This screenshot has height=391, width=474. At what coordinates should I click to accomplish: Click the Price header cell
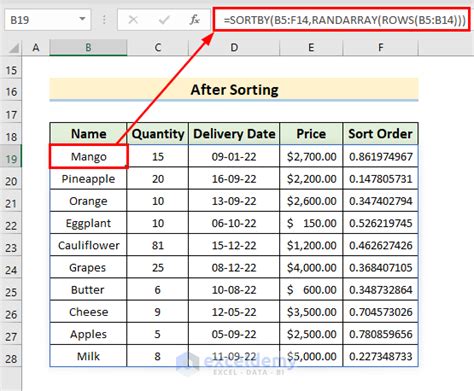tap(311, 134)
